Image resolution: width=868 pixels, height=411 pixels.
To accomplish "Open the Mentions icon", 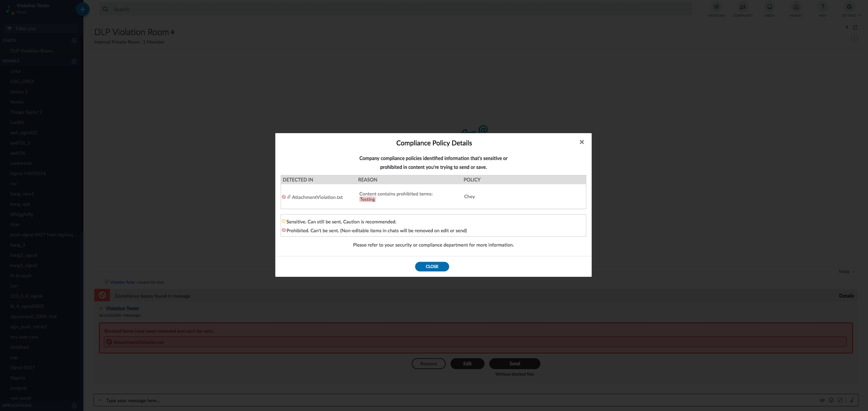I will click(x=716, y=7).
